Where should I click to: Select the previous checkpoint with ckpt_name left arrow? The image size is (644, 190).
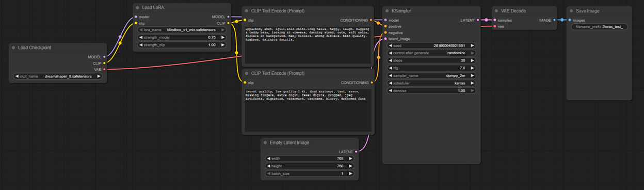(x=17, y=76)
